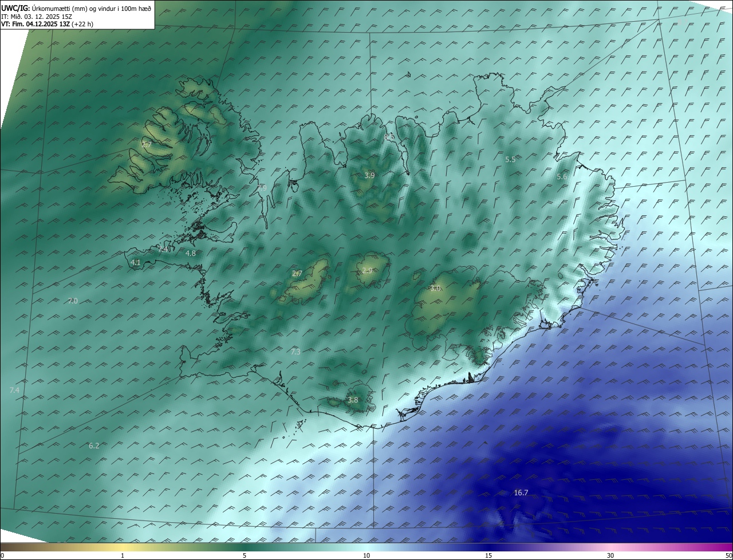The image size is (733, 560).
Task: Click the 2.7 value on Langjökull glacier
Action: coord(297,274)
